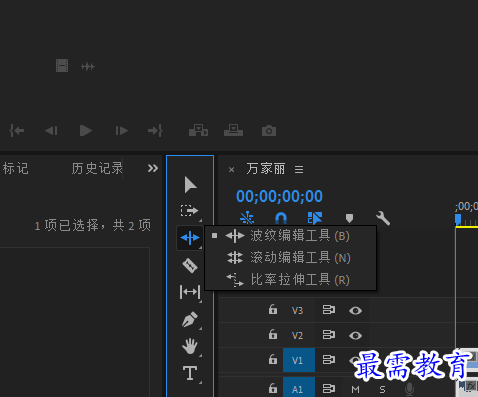Select the Razor tool
Screen dimensions: 478x397
pos(190,266)
